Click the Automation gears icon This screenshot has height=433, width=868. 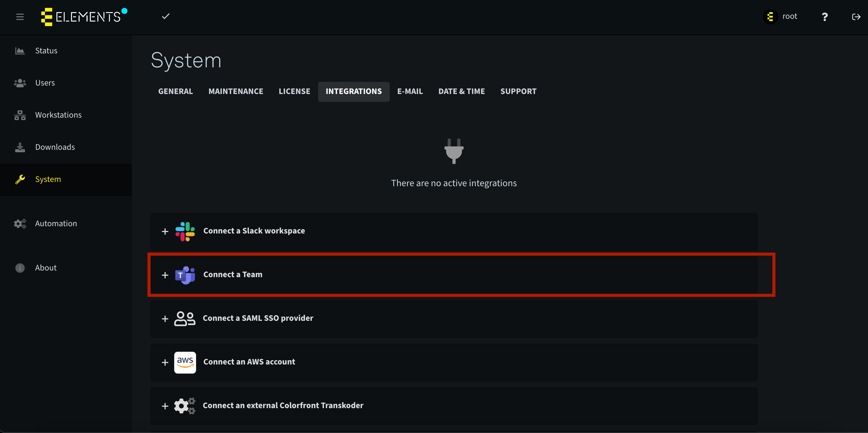[x=20, y=223]
